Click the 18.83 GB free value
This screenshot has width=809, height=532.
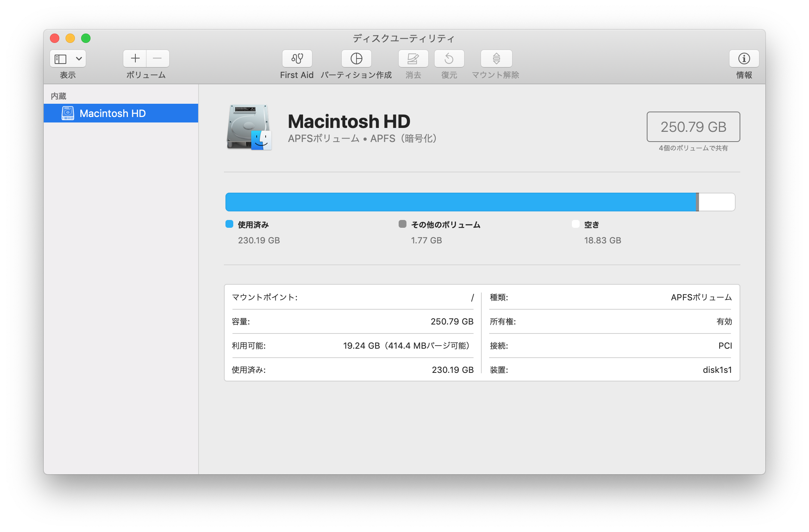[x=603, y=240]
